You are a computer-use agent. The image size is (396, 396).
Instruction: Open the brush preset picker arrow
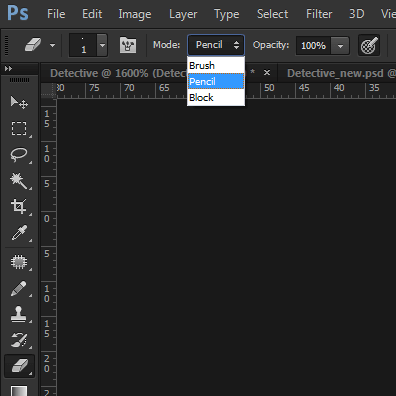tap(102, 45)
